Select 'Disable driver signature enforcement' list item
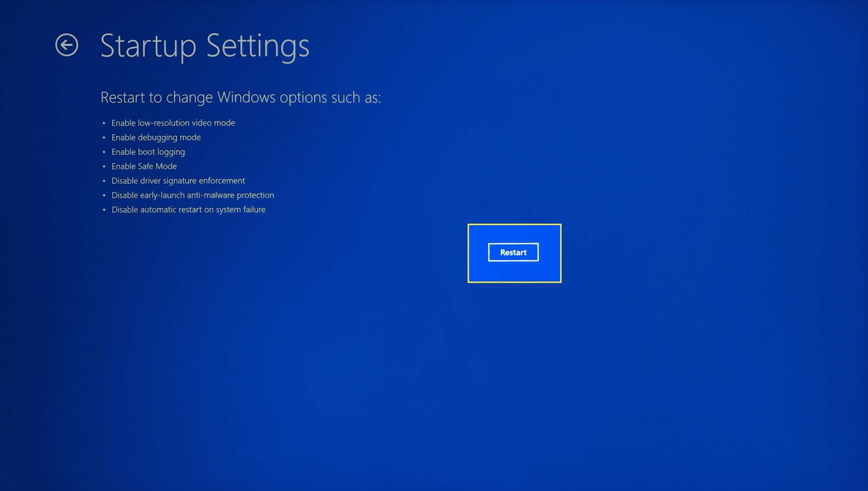The width and height of the screenshot is (868, 491). click(x=178, y=180)
